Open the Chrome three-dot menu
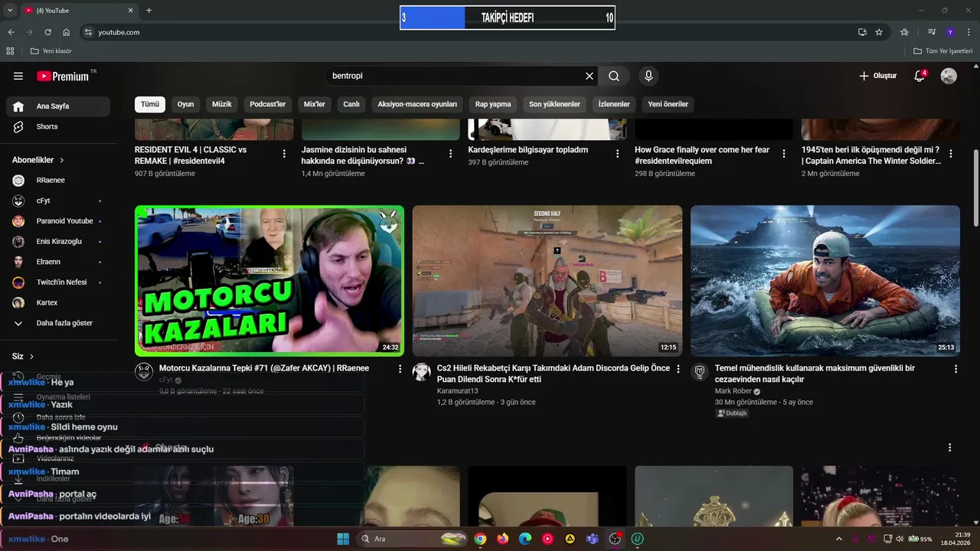980x551 pixels. click(969, 32)
